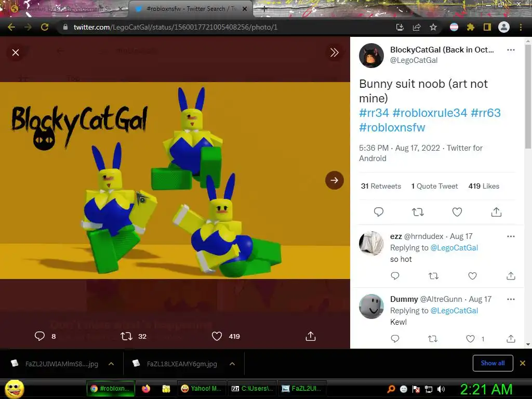View the 31 Retweets list
The image size is (532, 399).
click(x=381, y=186)
